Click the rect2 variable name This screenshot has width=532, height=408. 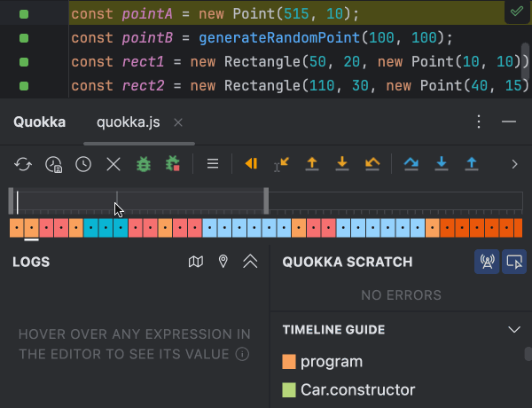(x=143, y=86)
